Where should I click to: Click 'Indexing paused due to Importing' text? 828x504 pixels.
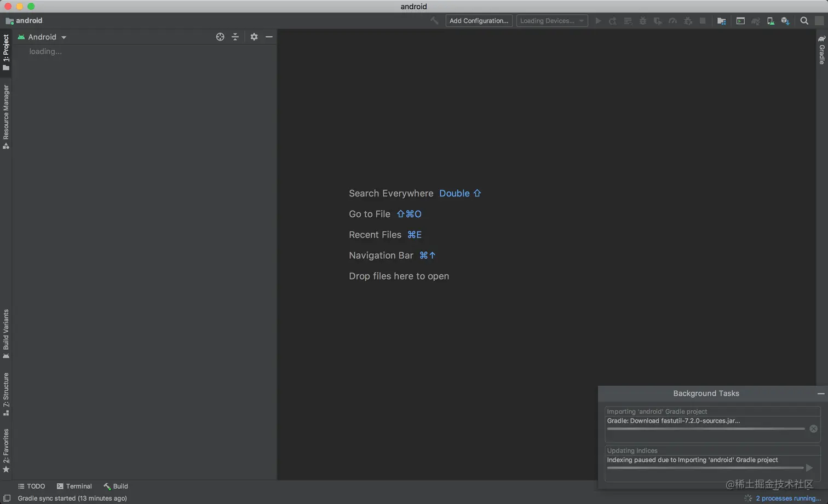pos(692,460)
